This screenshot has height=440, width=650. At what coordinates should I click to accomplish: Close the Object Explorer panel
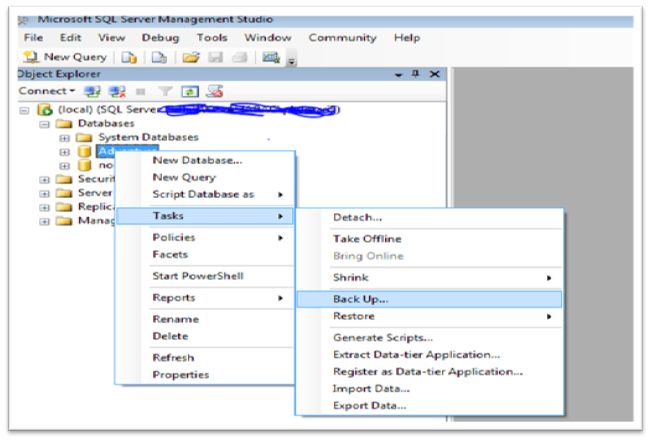coord(434,74)
